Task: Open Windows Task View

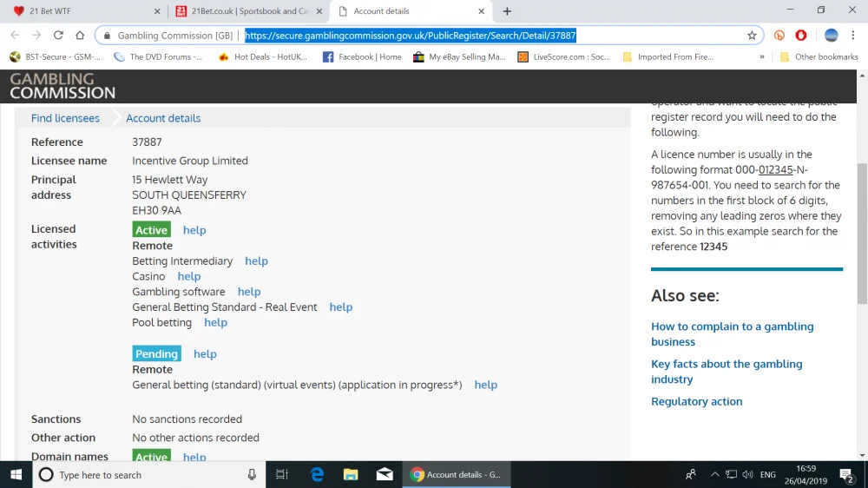Action: [282, 475]
